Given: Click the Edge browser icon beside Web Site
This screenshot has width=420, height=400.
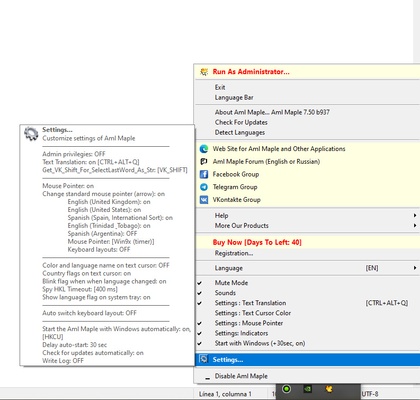Looking at the screenshot, I should coord(204,149).
